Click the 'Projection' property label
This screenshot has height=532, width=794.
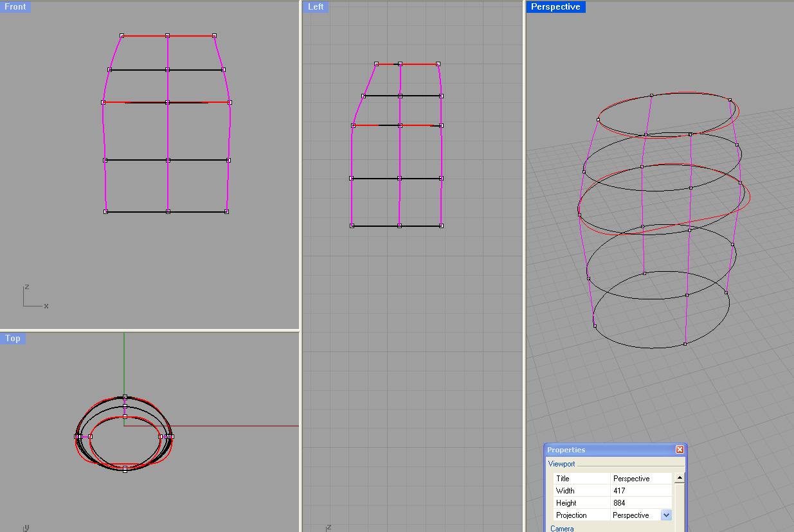point(571,515)
